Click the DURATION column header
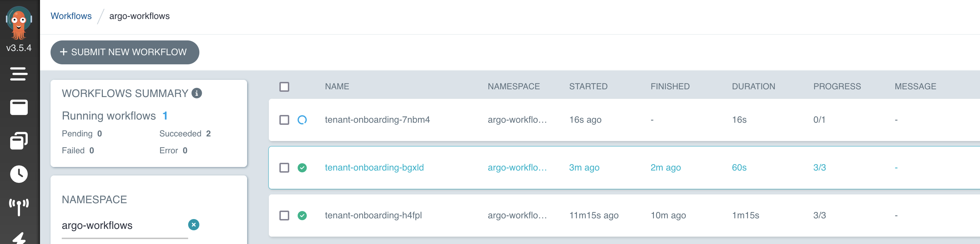Screen dimensions: 980x244 (x=753, y=86)
